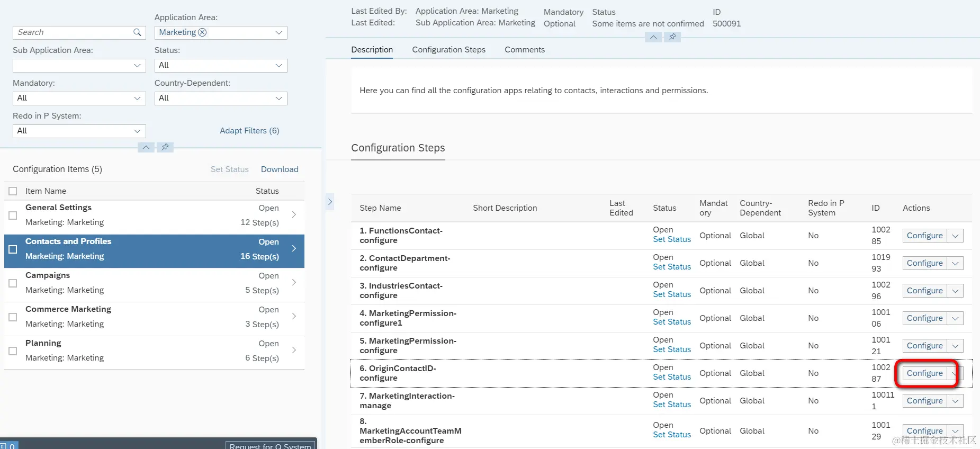This screenshot has width=980, height=449.
Task: Expand Configure menu for FunctionsContact step
Action: click(x=956, y=236)
